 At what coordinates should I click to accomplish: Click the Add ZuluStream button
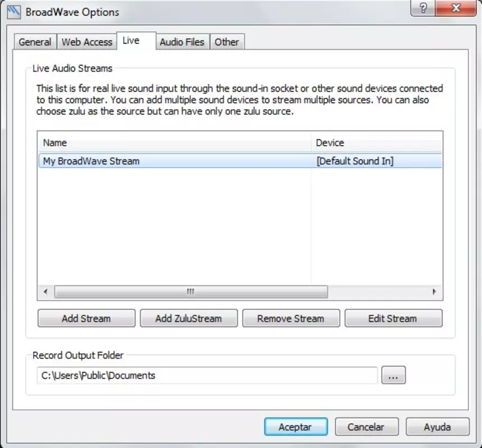click(x=189, y=318)
